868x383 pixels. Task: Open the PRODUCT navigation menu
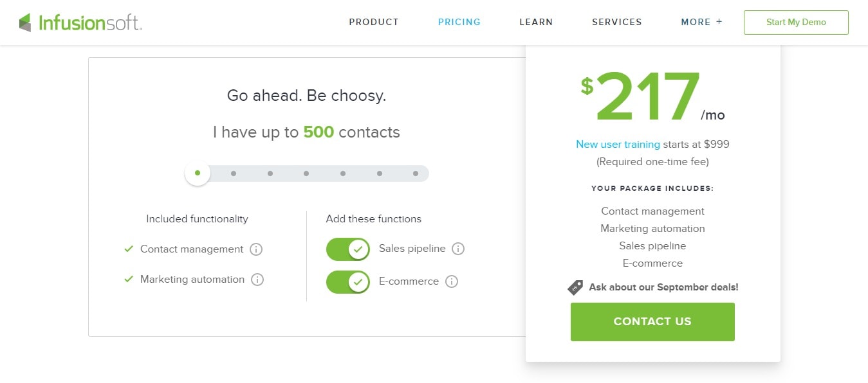(x=374, y=22)
